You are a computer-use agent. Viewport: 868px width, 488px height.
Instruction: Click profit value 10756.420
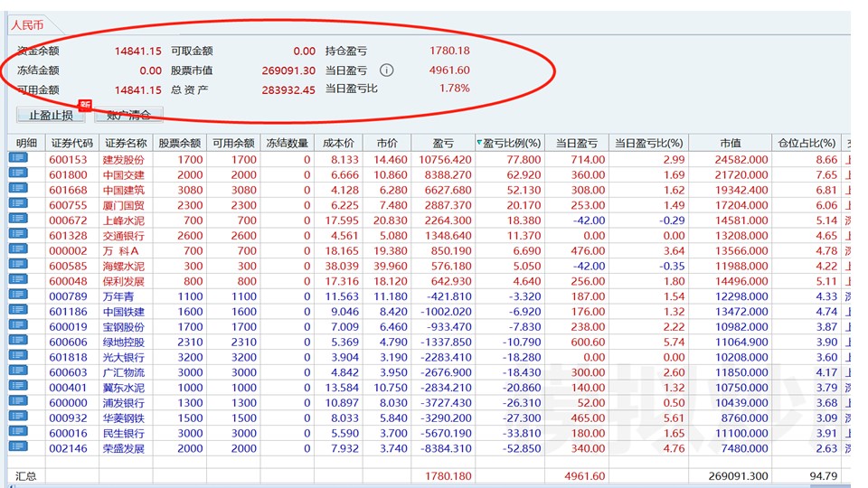click(445, 159)
